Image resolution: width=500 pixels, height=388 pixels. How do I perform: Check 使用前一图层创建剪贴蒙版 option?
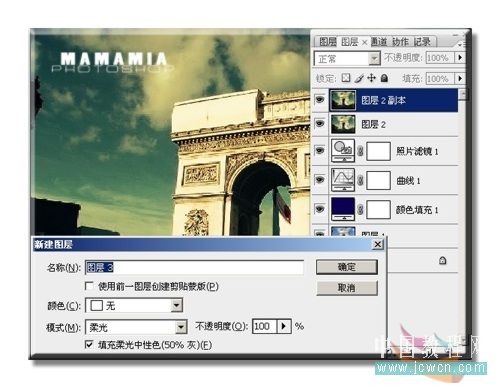[89, 286]
